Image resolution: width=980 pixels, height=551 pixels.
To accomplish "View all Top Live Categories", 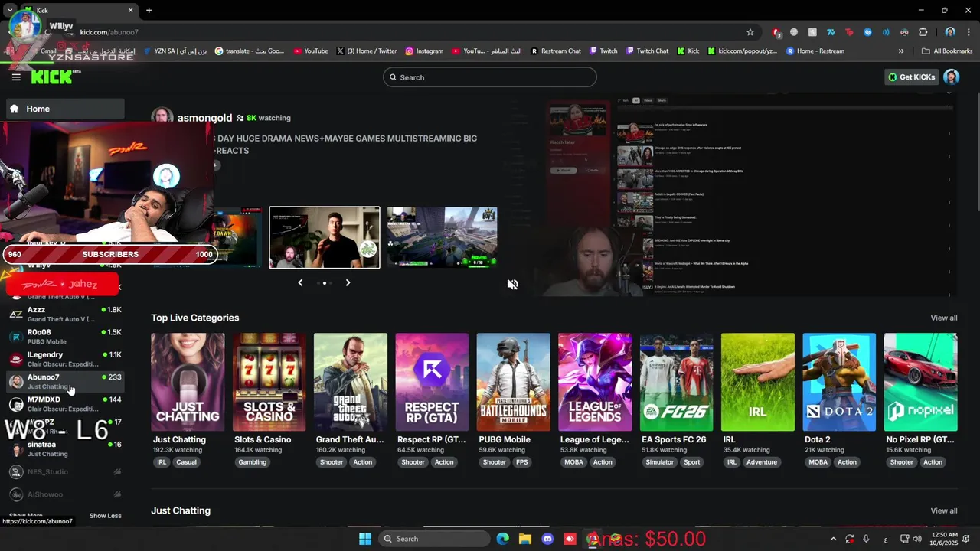I will pyautogui.click(x=944, y=318).
